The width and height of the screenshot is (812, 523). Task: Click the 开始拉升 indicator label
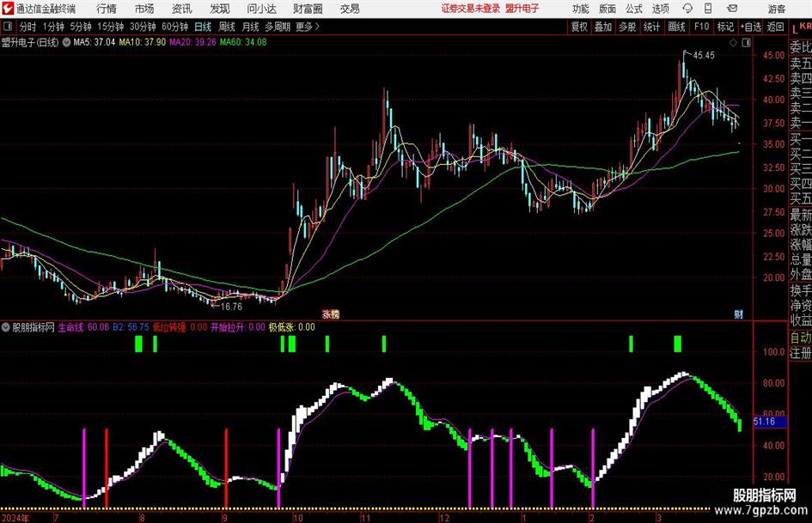coord(227,327)
